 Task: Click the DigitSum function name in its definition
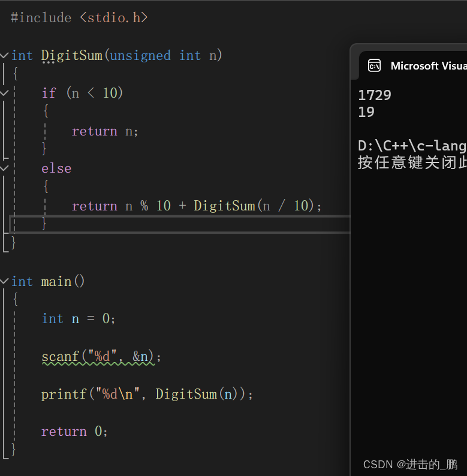pos(72,56)
